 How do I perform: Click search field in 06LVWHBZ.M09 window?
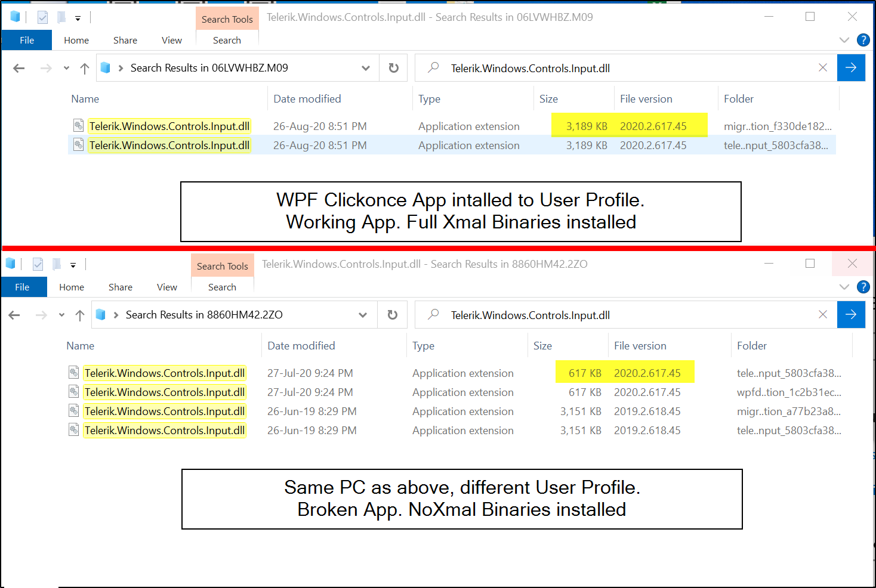point(627,68)
